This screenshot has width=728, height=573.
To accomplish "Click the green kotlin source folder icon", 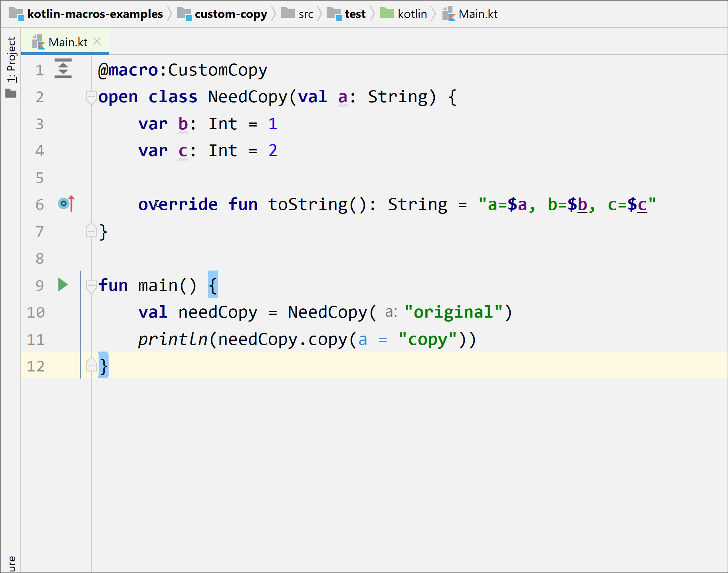I will [x=387, y=13].
